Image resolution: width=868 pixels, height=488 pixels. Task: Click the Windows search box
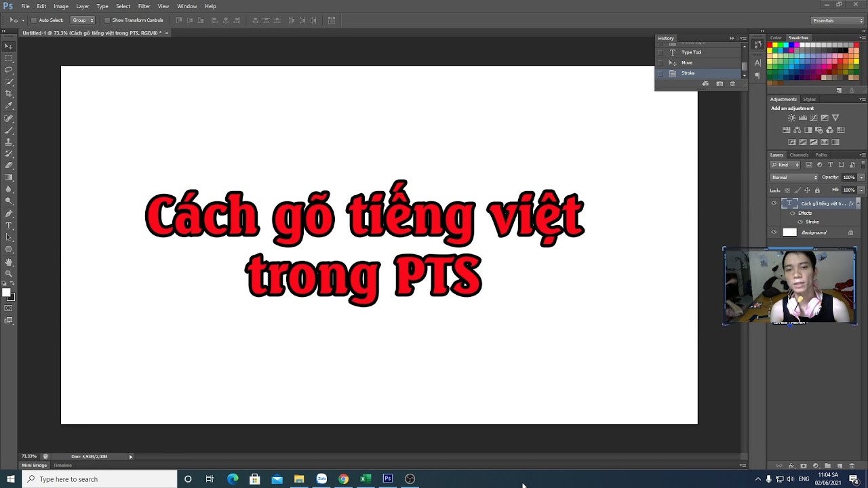tap(100, 479)
